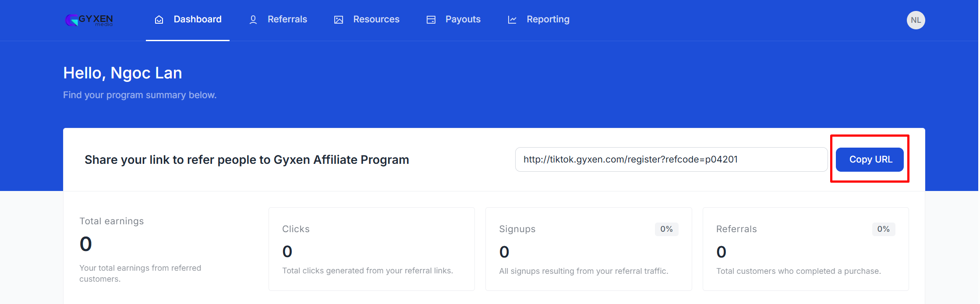Click the Referrals 0% badge

tap(883, 229)
